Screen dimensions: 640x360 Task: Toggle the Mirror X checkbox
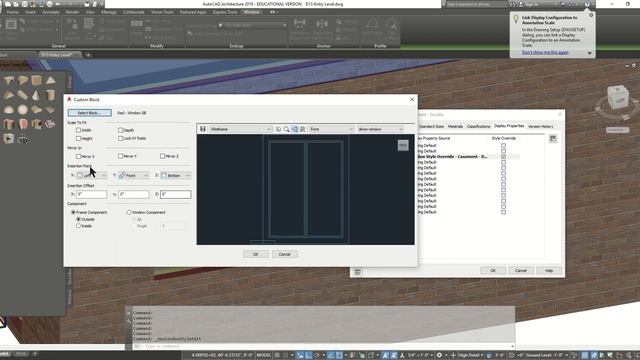tap(78, 156)
